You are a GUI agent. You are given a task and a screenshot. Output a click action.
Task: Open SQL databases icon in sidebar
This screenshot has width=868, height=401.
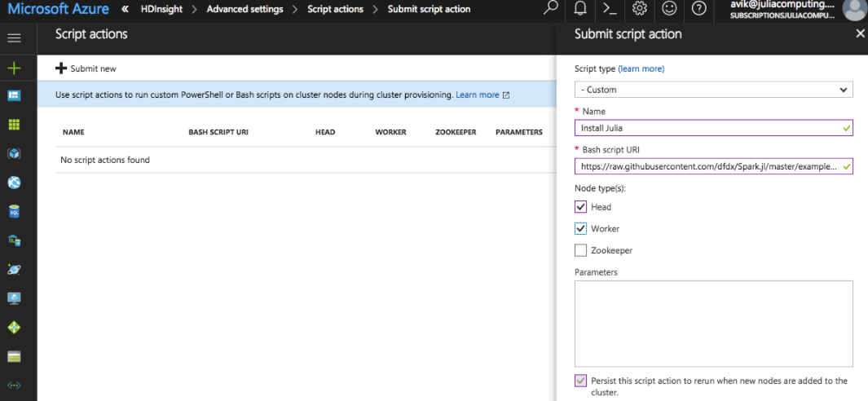tap(14, 212)
